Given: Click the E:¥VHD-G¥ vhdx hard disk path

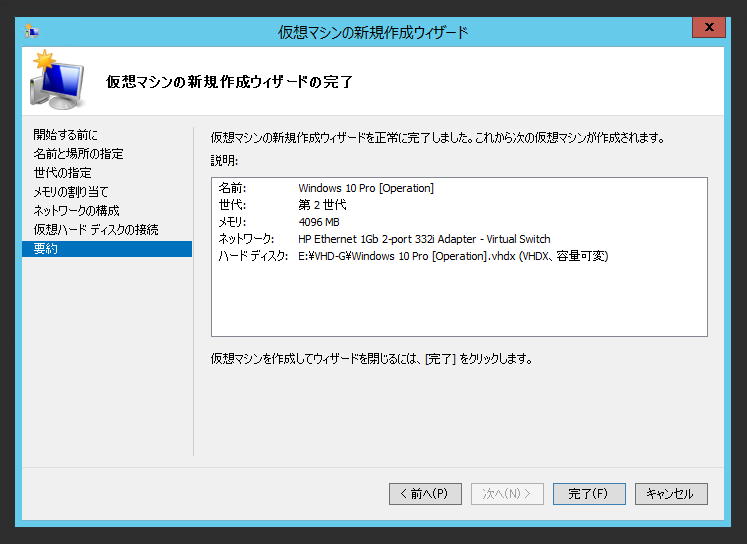Looking at the screenshot, I should pyautogui.click(x=453, y=256).
